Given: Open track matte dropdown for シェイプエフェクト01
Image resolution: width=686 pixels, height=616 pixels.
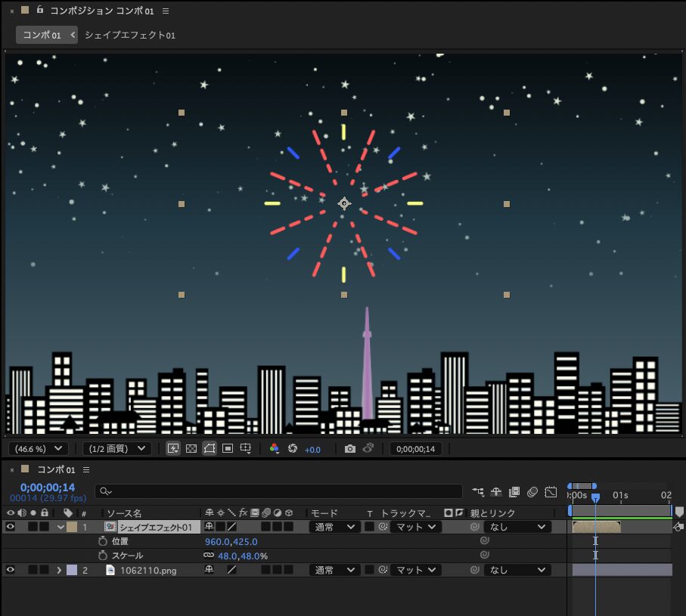Looking at the screenshot, I should point(416,527).
